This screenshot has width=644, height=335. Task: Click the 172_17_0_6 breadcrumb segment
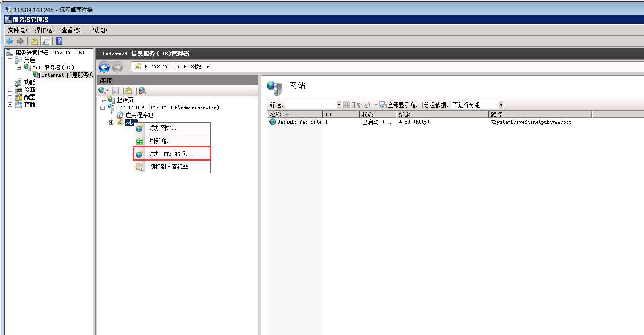pyautogui.click(x=165, y=66)
